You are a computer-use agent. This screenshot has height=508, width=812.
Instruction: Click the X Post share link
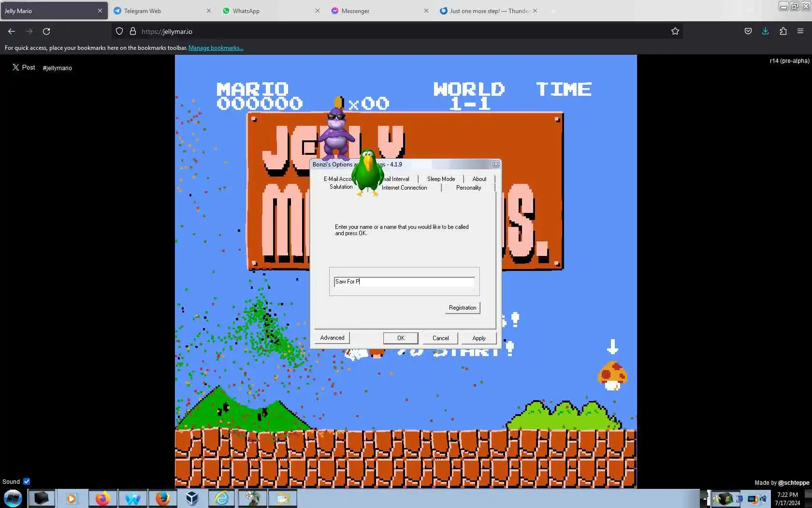click(x=24, y=68)
